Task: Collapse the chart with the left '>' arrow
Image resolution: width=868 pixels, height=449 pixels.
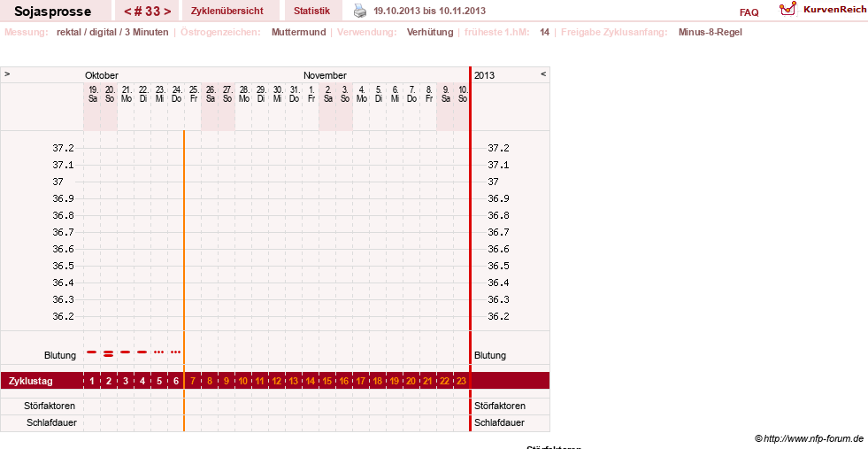Action: pyautogui.click(x=7, y=74)
